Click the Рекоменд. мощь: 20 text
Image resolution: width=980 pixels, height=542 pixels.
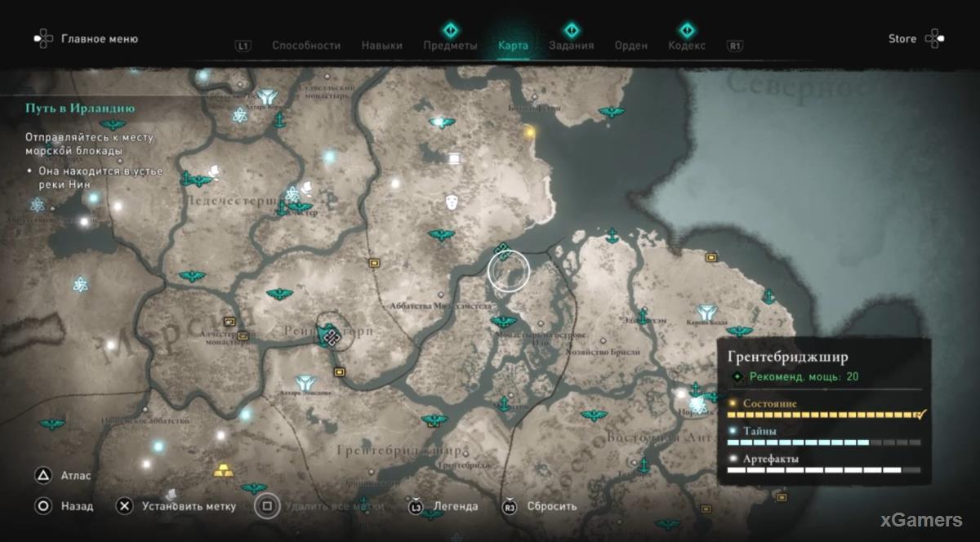click(x=804, y=377)
